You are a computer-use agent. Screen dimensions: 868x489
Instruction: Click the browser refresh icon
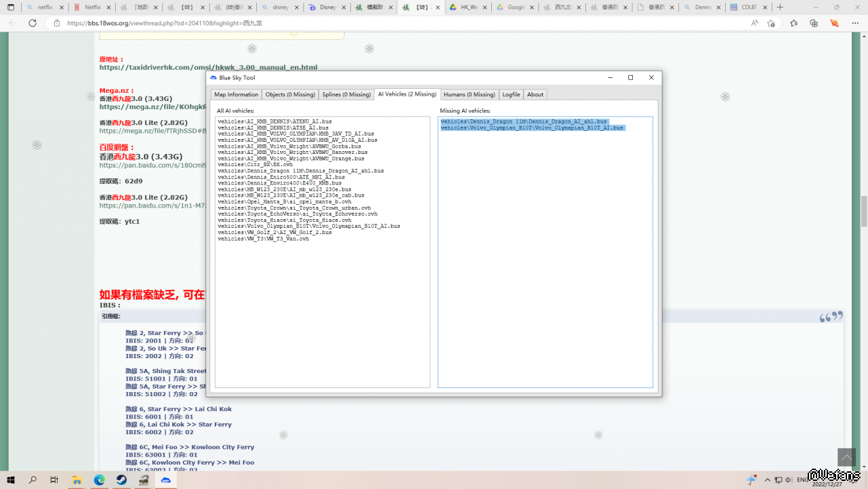tap(32, 23)
